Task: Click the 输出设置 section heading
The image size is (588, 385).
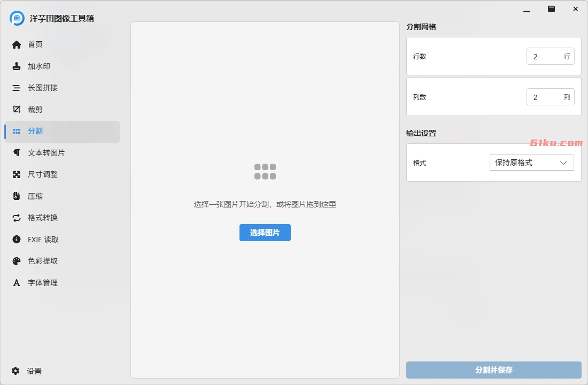Action: [421, 133]
